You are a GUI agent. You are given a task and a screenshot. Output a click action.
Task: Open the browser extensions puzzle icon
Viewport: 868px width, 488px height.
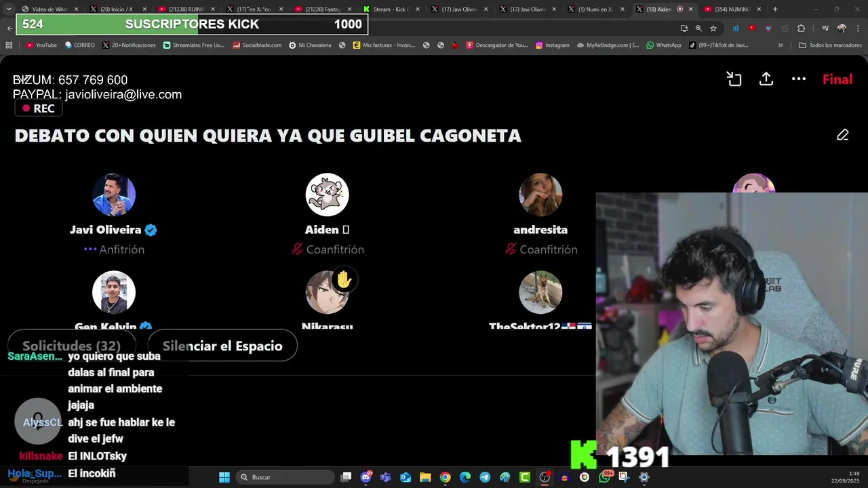tap(801, 28)
